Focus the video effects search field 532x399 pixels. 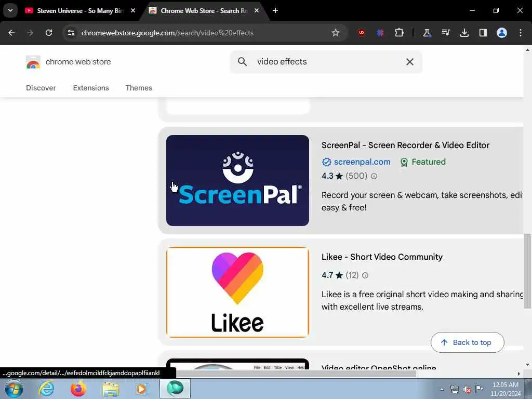tap(326, 61)
